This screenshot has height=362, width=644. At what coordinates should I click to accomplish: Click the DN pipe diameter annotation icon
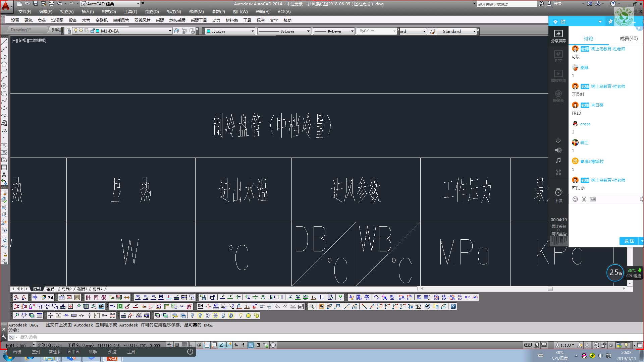pyautogui.click(x=200, y=306)
